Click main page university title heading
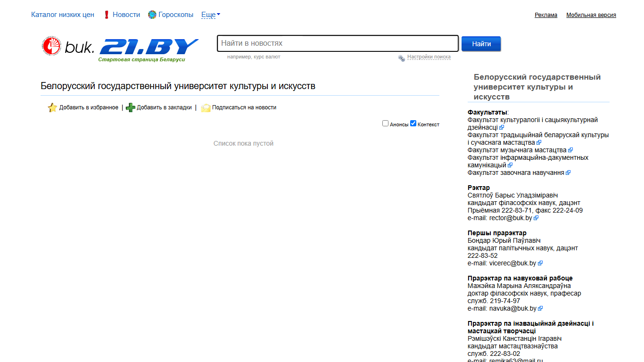Viewport: 644px width, 362px height. [x=178, y=86]
